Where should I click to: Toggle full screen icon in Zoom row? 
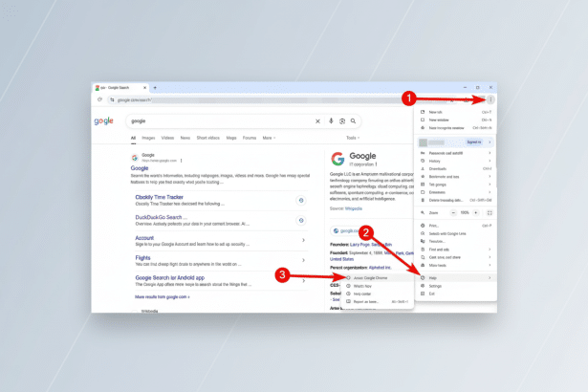click(x=490, y=212)
